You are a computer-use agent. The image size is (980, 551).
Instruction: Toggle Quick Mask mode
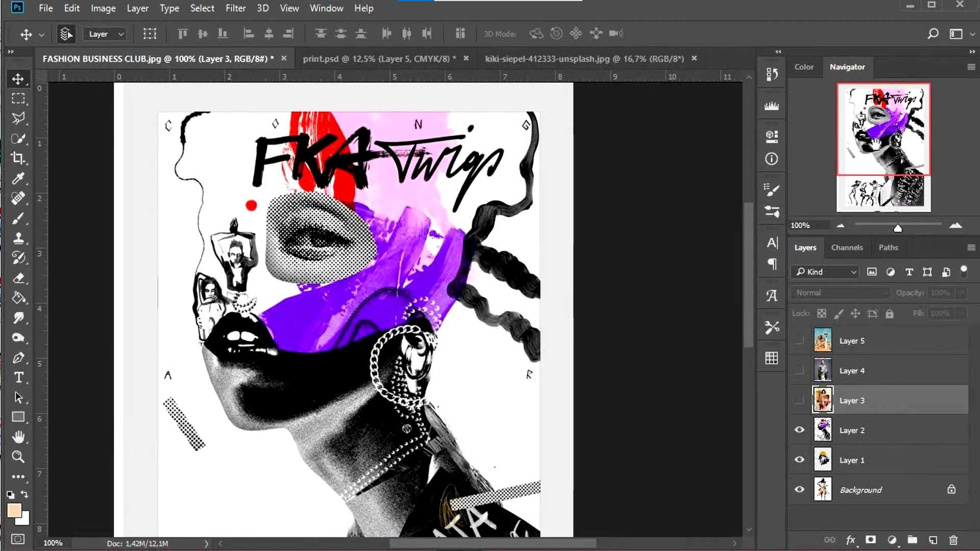(18, 539)
